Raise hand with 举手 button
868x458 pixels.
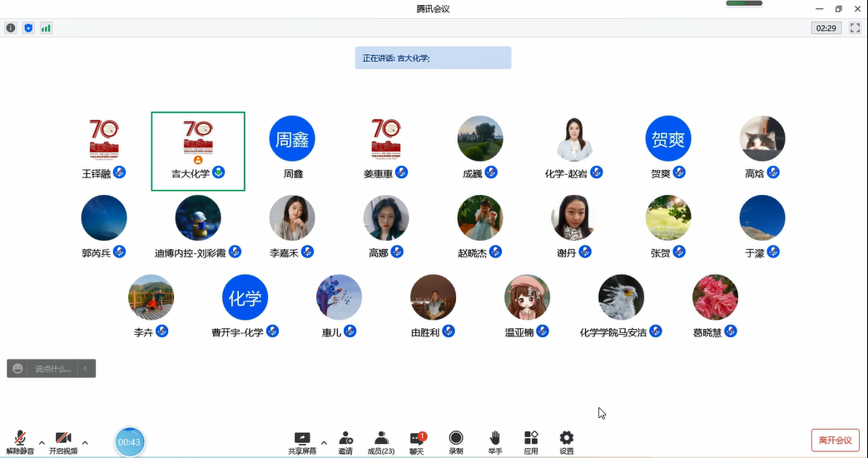click(495, 442)
